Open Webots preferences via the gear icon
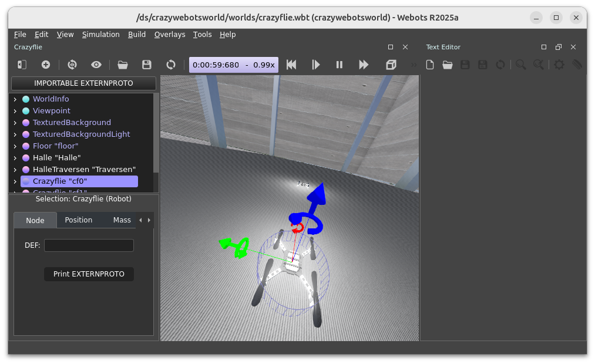The height and width of the screenshot is (364, 595). coord(558,65)
